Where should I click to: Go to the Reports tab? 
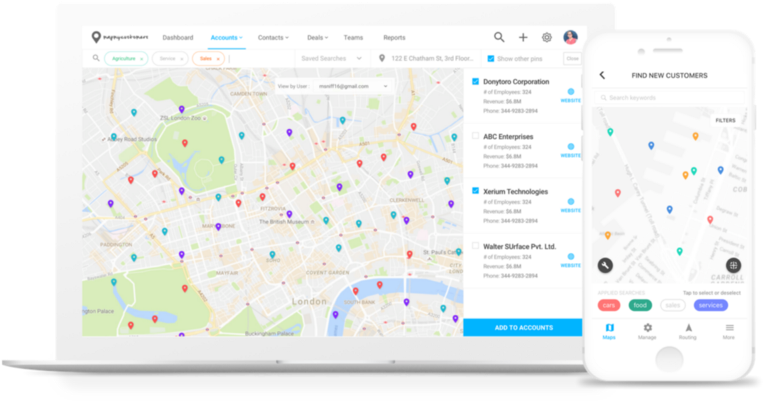pos(394,37)
